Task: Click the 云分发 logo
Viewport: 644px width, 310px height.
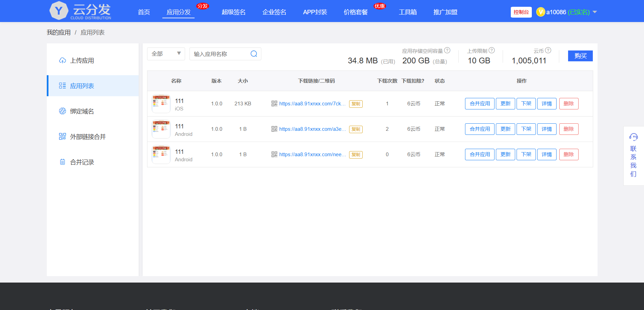Action: [x=81, y=11]
